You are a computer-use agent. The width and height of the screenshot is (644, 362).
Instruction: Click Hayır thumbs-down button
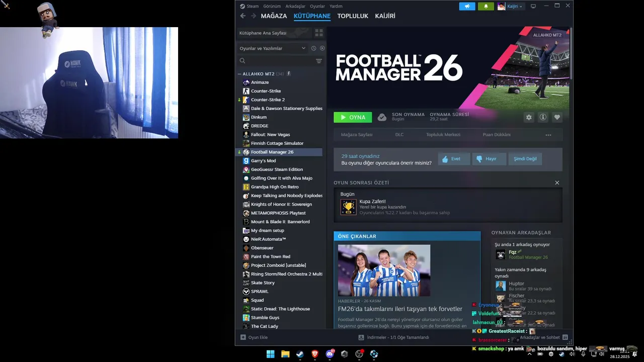click(x=489, y=159)
